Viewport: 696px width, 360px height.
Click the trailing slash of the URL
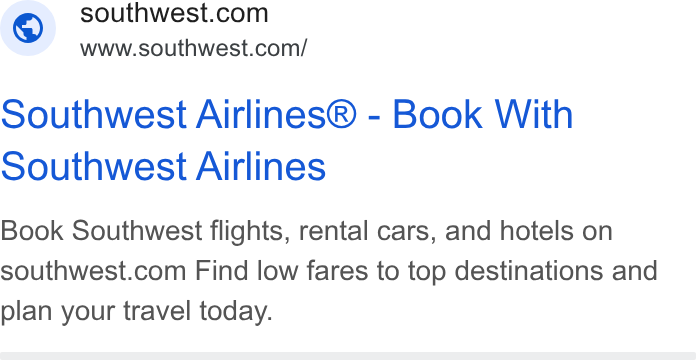(303, 48)
